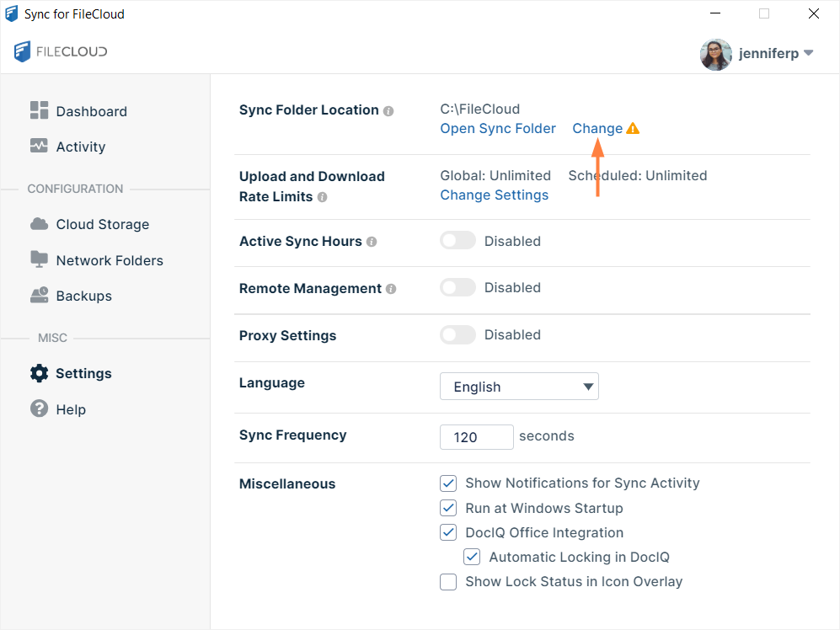Open the Language dropdown
This screenshot has height=630, width=840.
point(519,387)
